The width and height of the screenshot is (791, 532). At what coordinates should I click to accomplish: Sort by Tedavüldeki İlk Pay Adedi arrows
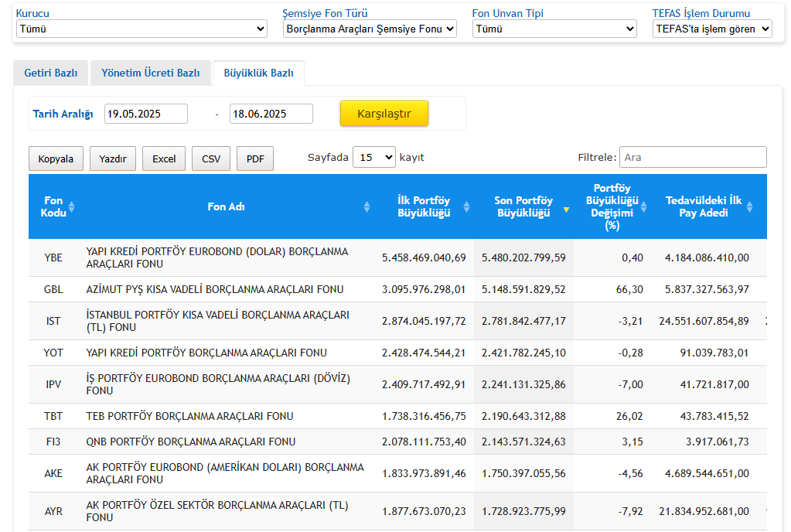click(x=750, y=206)
